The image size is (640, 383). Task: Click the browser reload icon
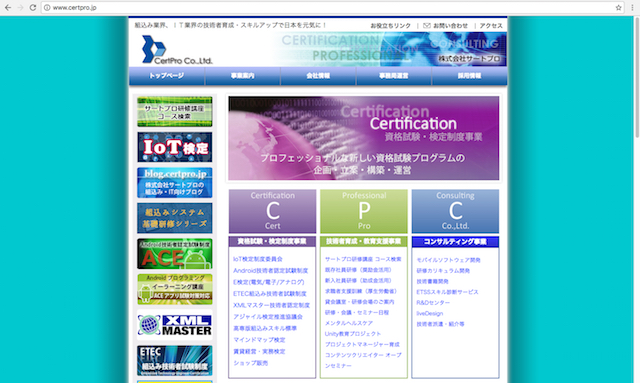tap(33, 7)
